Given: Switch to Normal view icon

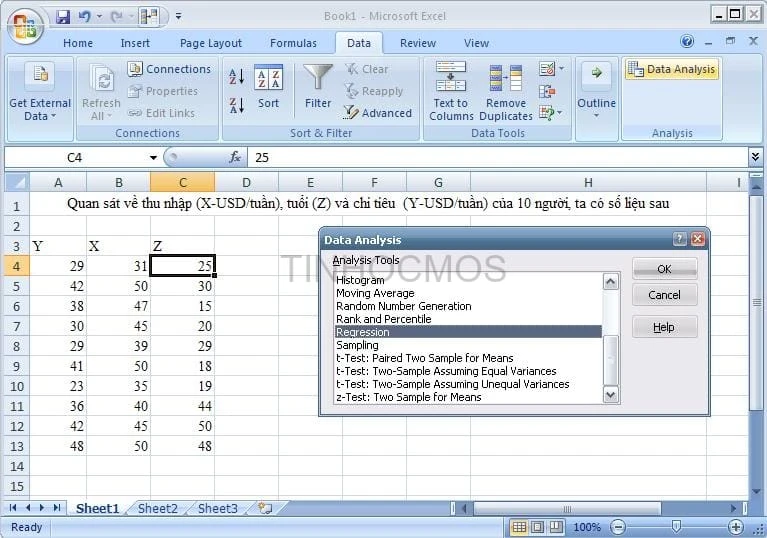Looking at the screenshot, I should pos(519,527).
